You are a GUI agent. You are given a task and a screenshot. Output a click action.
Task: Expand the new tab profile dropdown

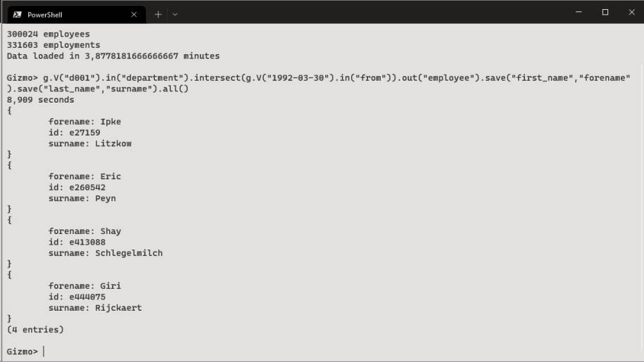(175, 15)
